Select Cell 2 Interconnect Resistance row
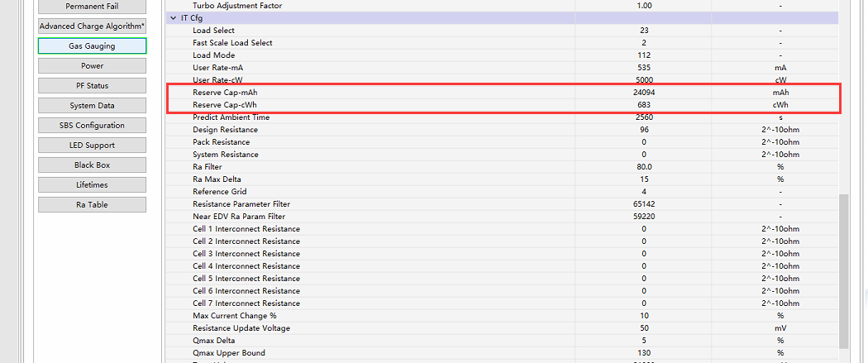 point(503,241)
